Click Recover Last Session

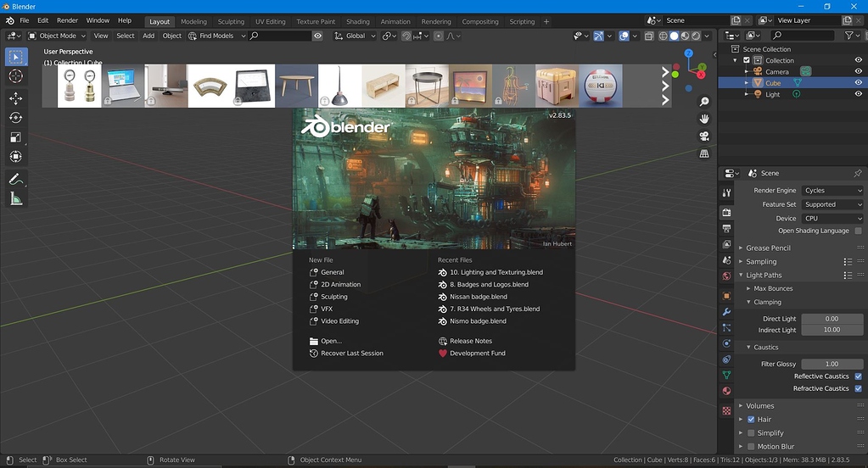(x=351, y=353)
